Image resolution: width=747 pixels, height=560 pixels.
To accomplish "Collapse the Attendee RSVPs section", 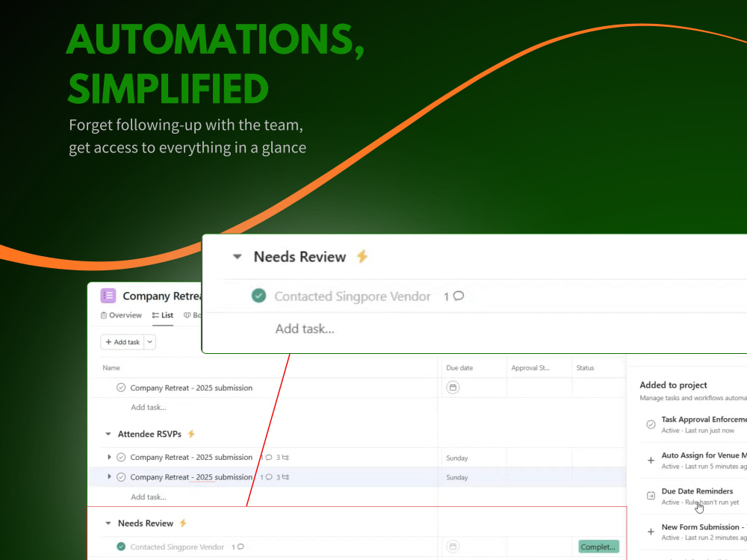I will point(108,434).
